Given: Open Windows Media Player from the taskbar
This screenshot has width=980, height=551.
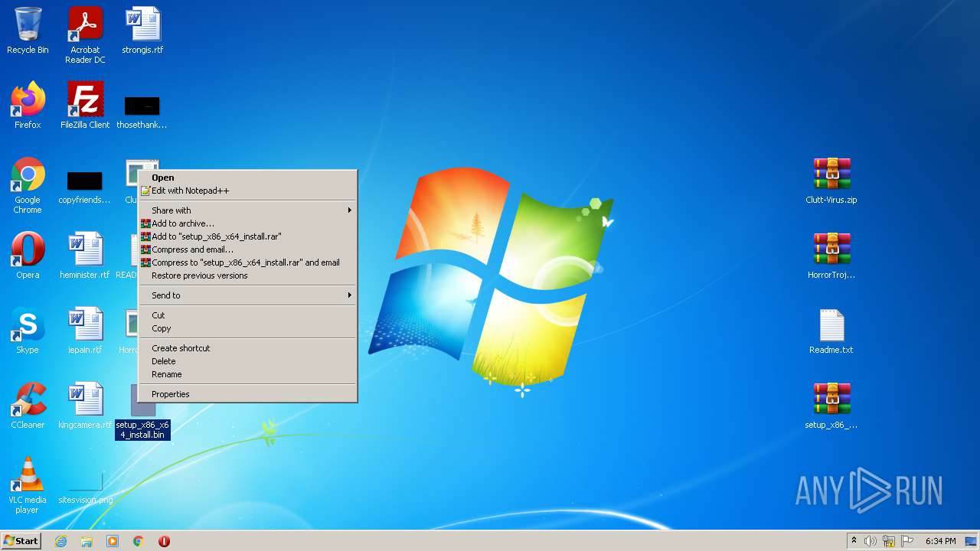Looking at the screenshot, I should click(113, 541).
